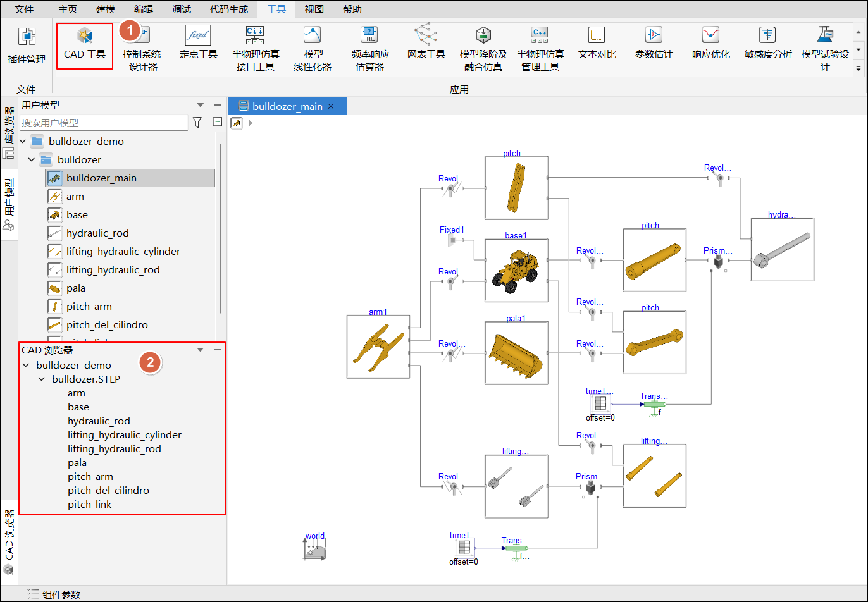Launch the 定点工具 fixed-point tool
The image size is (868, 602).
coord(198,43)
